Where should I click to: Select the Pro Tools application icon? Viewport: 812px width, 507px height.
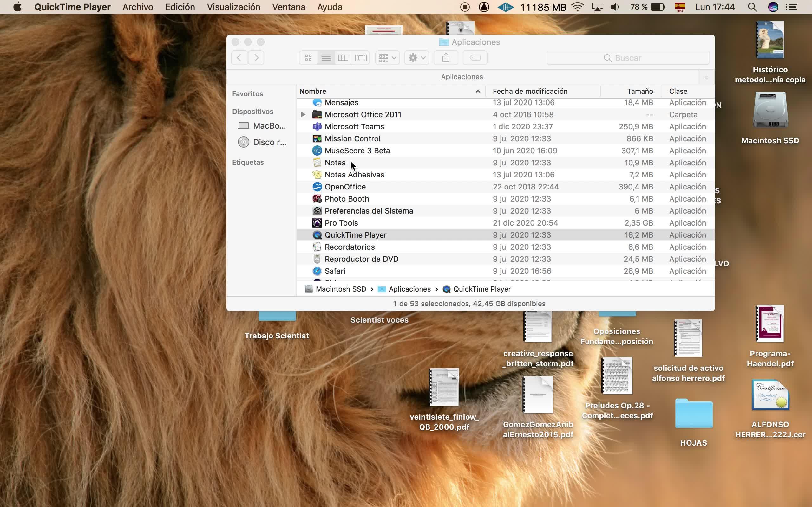(317, 223)
